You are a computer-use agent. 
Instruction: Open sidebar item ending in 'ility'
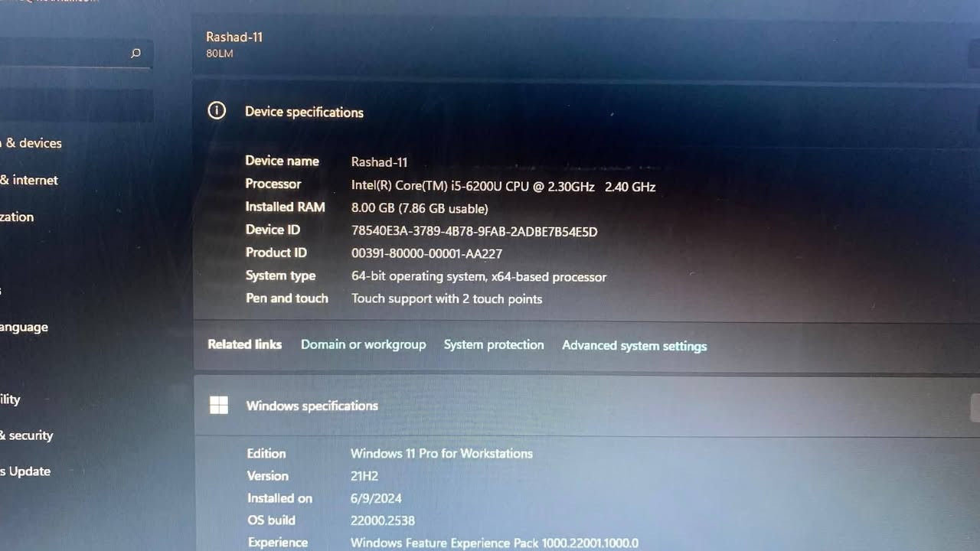[10, 399]
